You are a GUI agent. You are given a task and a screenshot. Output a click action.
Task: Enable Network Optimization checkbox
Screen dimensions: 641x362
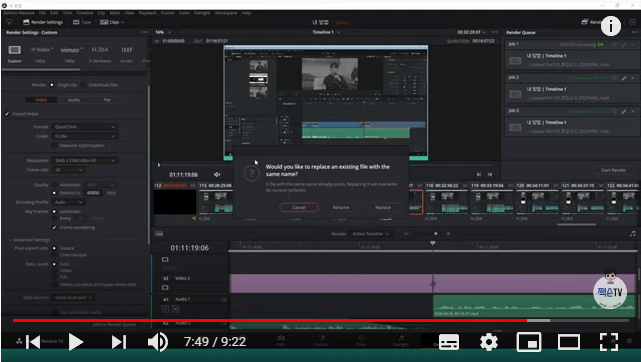(54, 145)
